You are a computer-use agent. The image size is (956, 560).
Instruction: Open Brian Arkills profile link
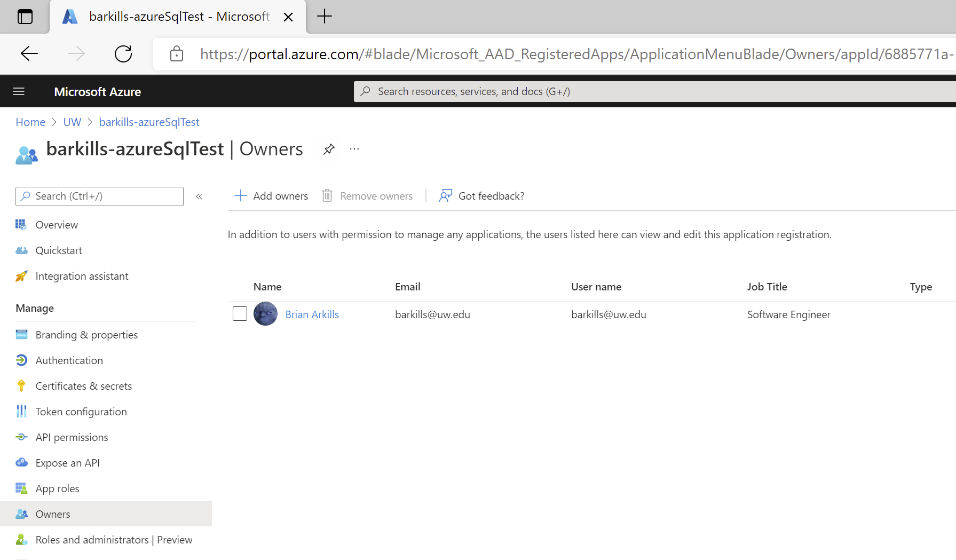(x=312, y=314)
